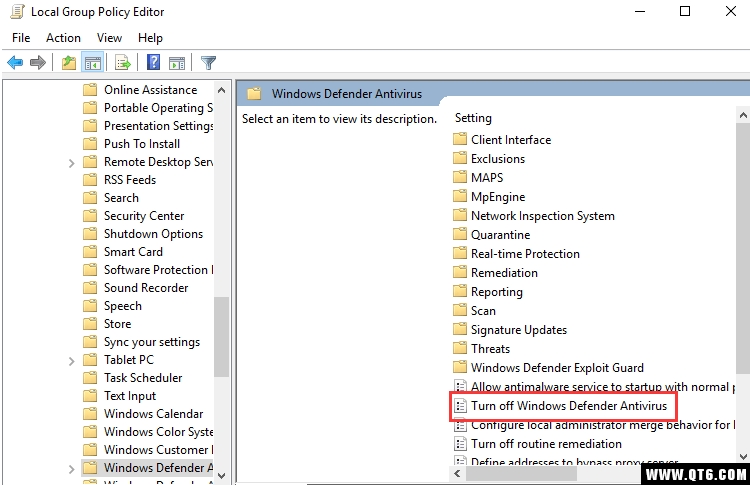750x485 pixels.
Task: Select Search folder in tree
Action: coord(111,198)
